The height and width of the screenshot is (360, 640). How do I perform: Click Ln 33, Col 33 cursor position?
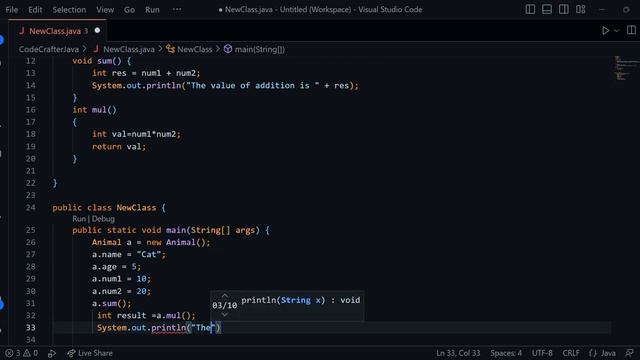[458, 353]
